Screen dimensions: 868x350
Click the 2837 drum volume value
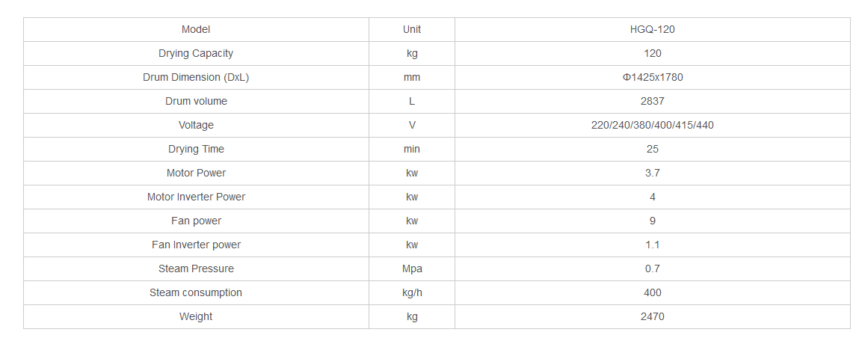pos(652,101)
